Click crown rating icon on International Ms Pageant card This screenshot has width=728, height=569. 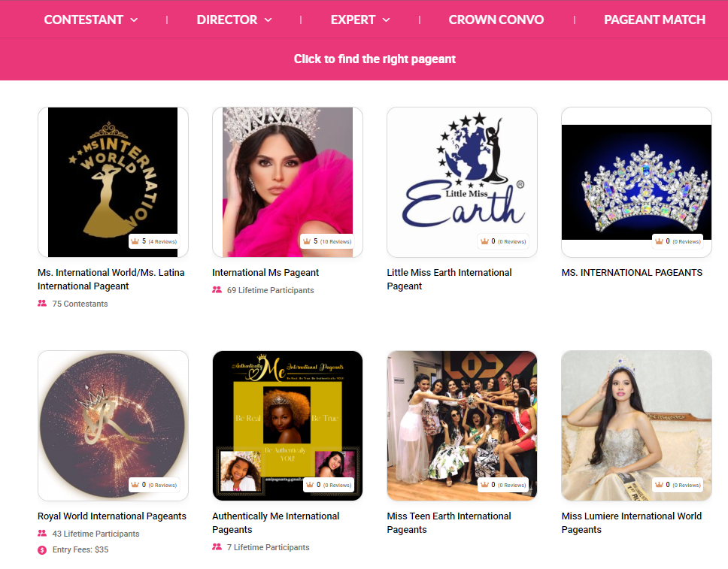click(307, 241)
